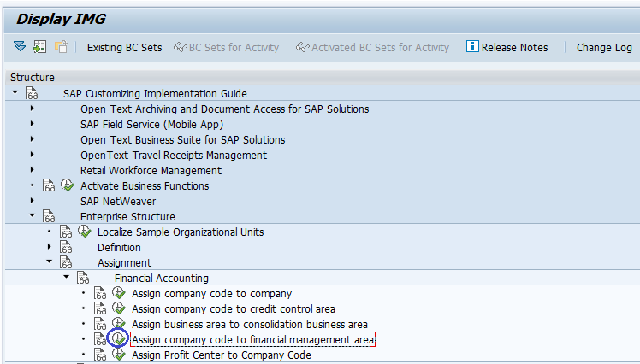Click the Expand All toolbar icon
The height and width of the screenshot is (364, 640).
coord(20,47)
